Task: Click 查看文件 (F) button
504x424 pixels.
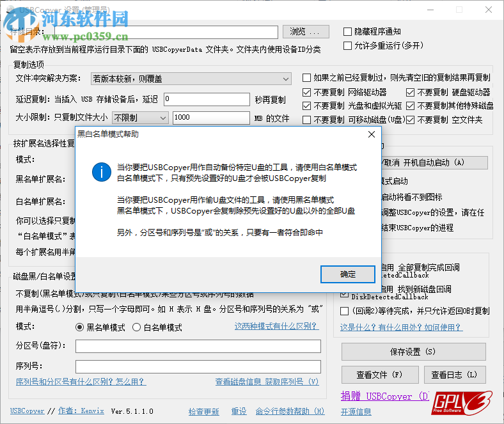Action: coord(380,375)
